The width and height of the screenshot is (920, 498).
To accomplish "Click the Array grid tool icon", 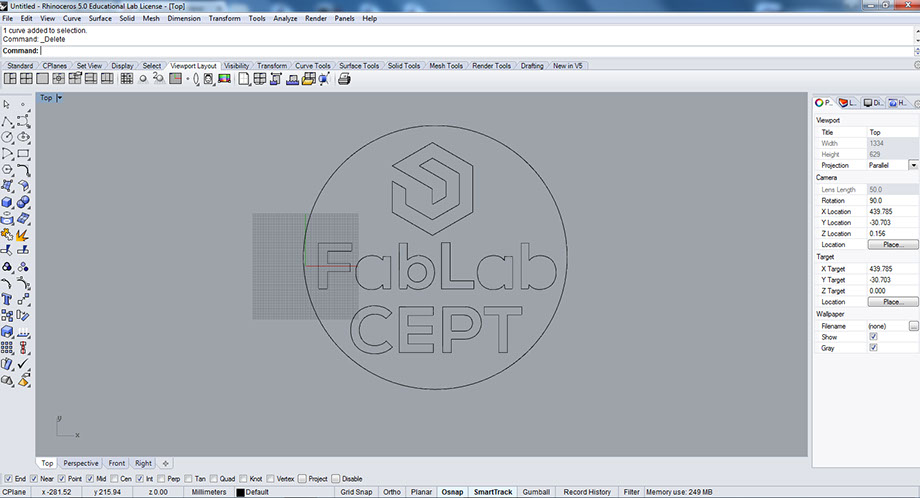I will pos(6,348).
